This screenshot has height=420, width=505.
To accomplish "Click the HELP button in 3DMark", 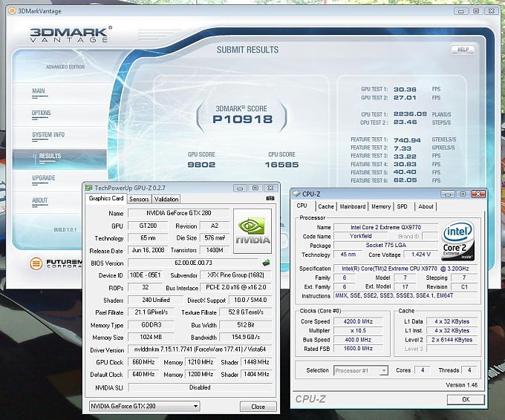I will point(463,50).
